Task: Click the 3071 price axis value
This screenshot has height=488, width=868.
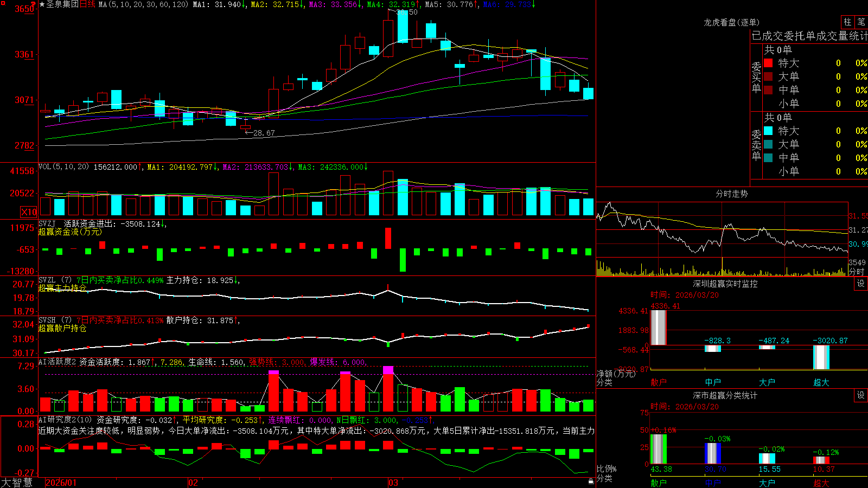Action: [24, 100]
